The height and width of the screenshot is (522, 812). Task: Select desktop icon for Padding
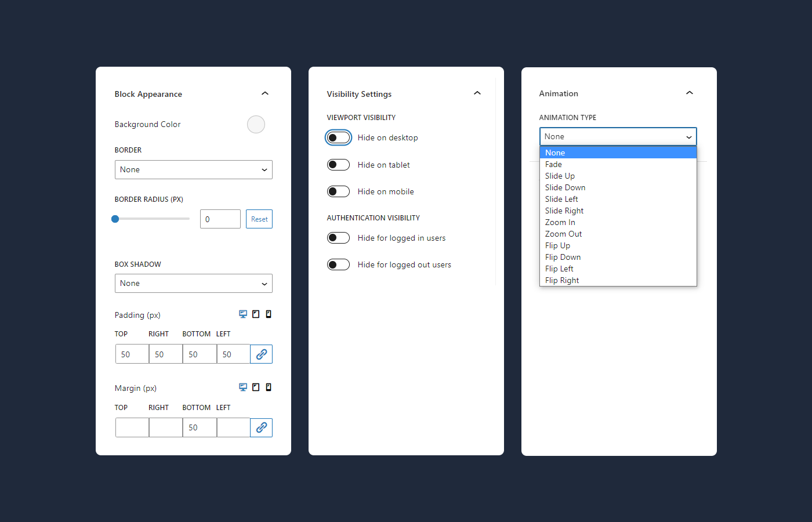click(243, 314)
